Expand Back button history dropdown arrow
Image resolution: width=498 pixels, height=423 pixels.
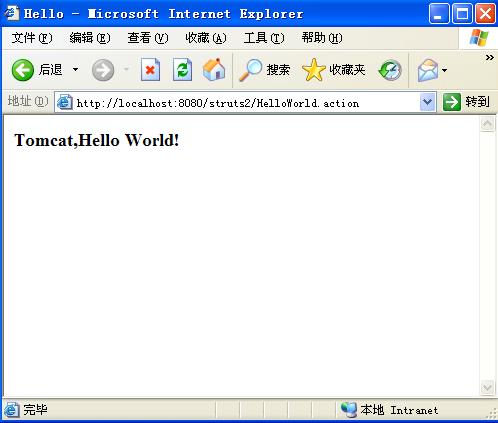75,70
